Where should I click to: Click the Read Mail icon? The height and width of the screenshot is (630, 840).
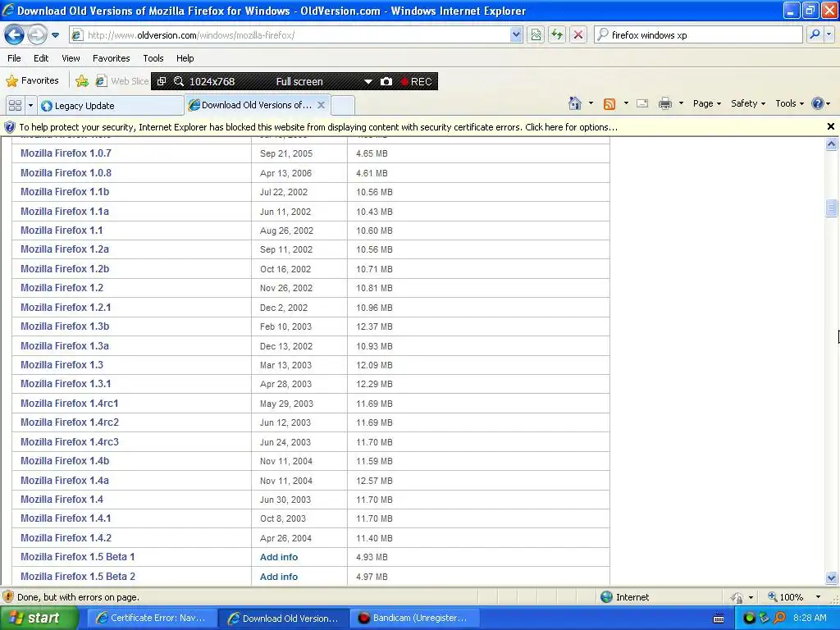pyautogui.click(x=642, y=103)
